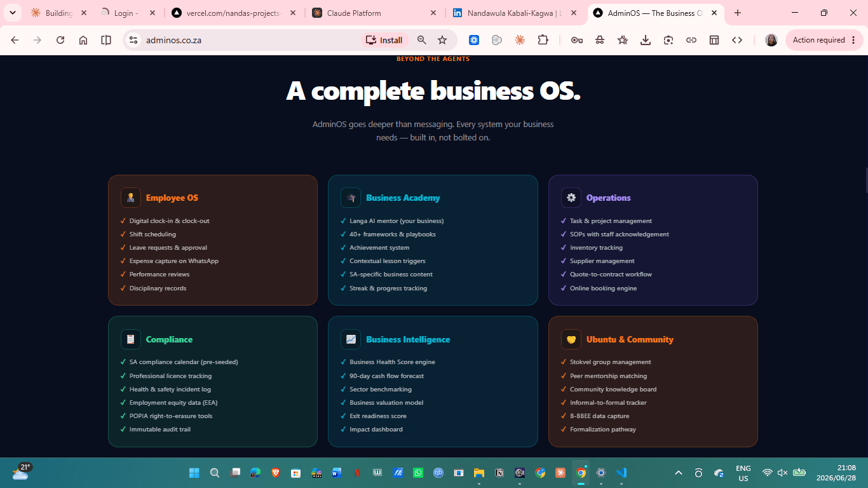Click the Employee OS heading
This screenshot has width=868, height=488.
[172, 198]
